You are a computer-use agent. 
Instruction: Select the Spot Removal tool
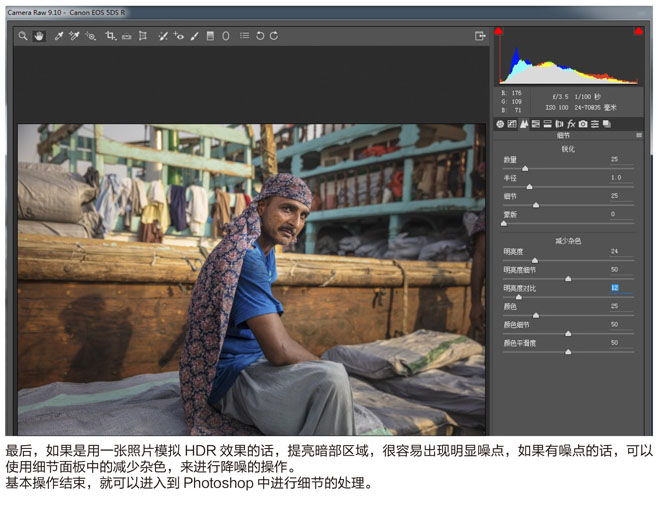point(163,36)
